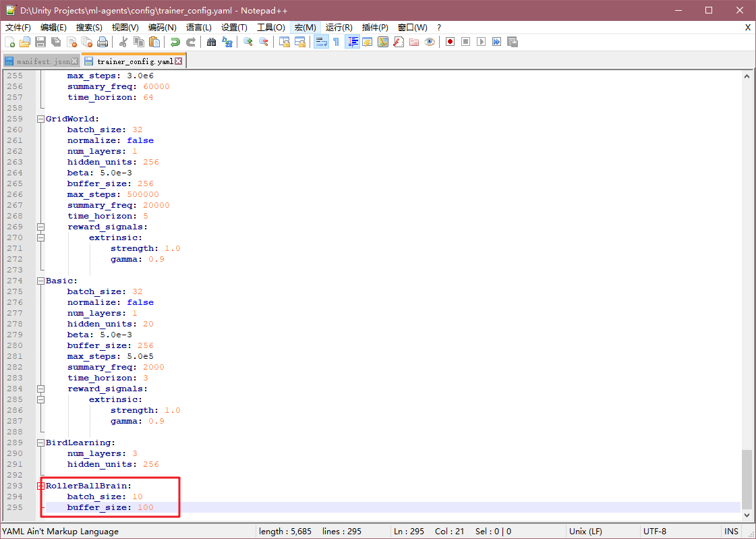756x539 pixels.
Task: Open the 编码(N) menu
Action: coord(162,28)
